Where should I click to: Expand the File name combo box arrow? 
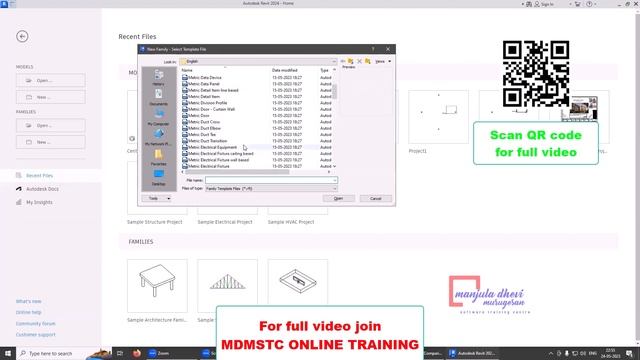point(335,180)
